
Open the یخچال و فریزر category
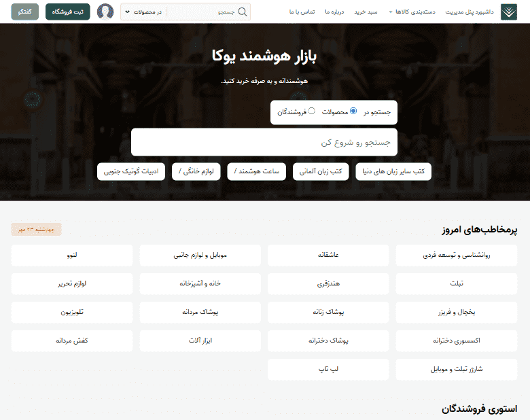(x=456, y=313)
